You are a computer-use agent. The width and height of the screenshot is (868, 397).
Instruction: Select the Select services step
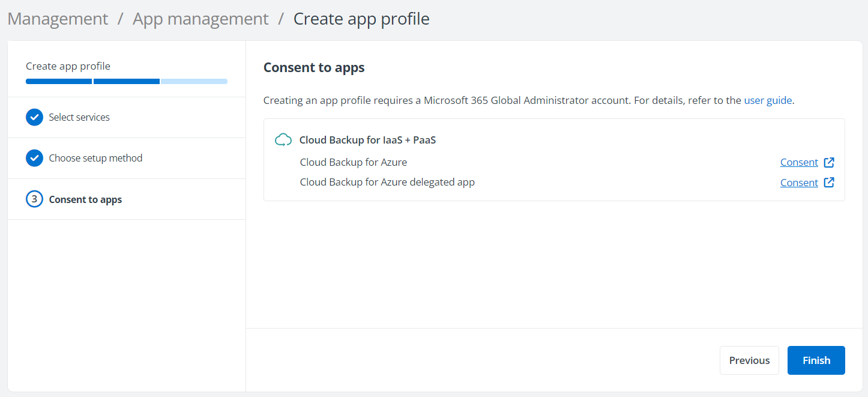(x=79, y=117)
